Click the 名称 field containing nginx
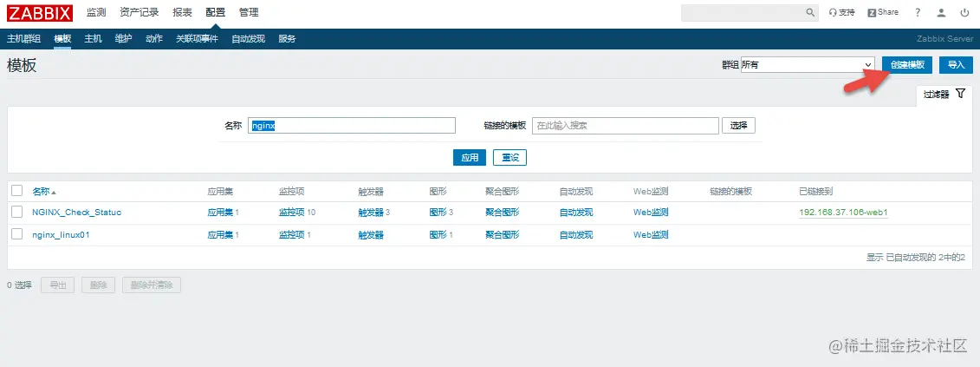The height and width of the screenshot is (367, 980). pos(352,125)
